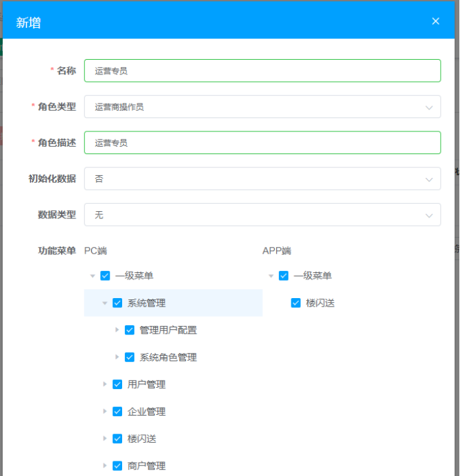Expand the 系统角色管理 tree node arrow

pos(117,357)
